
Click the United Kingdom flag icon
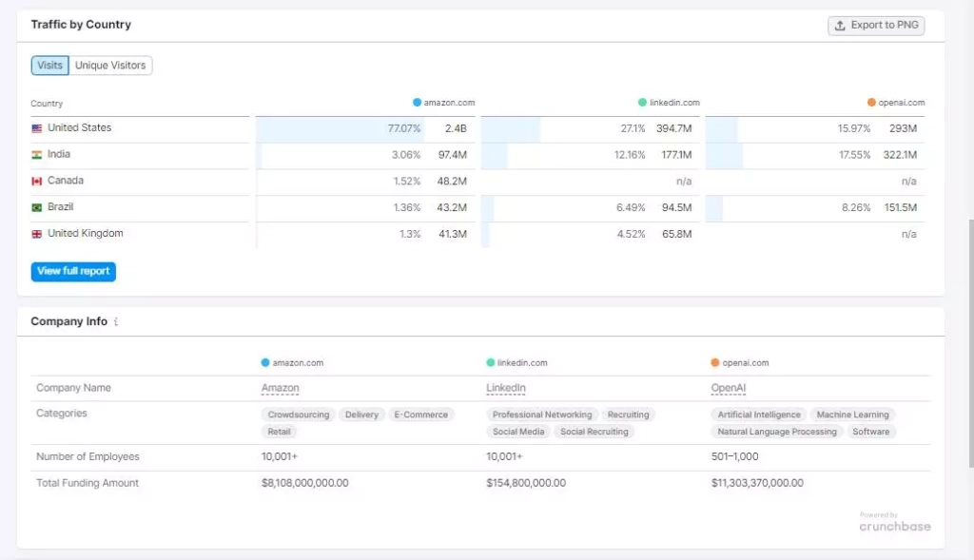tap(37, 234)
